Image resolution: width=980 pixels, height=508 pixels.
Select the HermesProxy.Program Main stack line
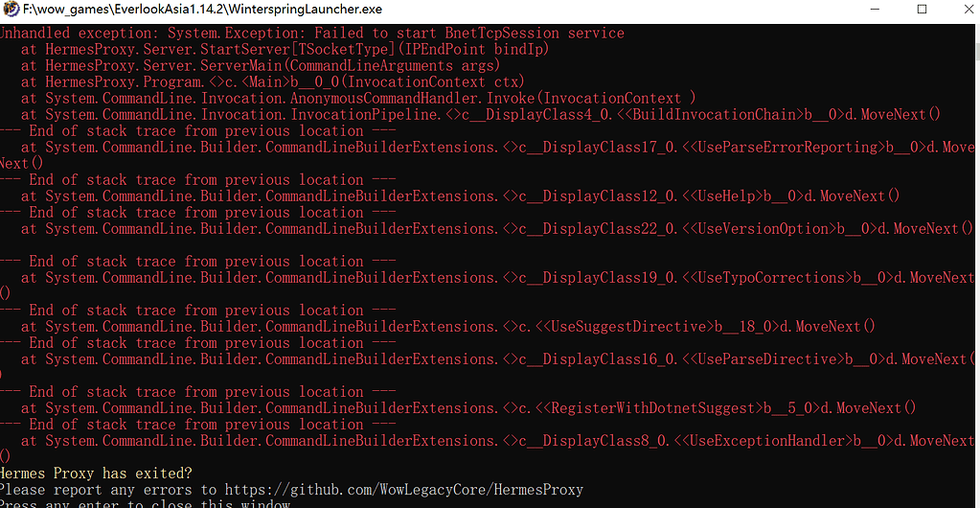click(272, 82)
